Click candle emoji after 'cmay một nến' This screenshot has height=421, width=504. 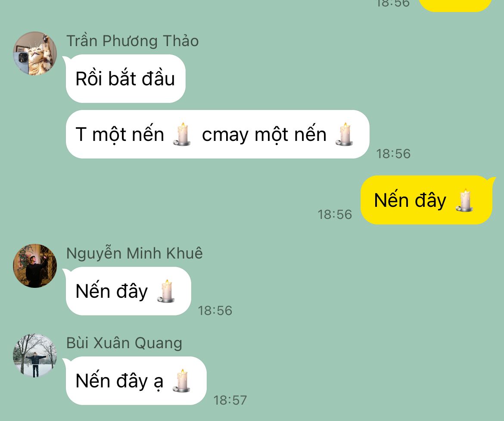click(x=344, y=134)
